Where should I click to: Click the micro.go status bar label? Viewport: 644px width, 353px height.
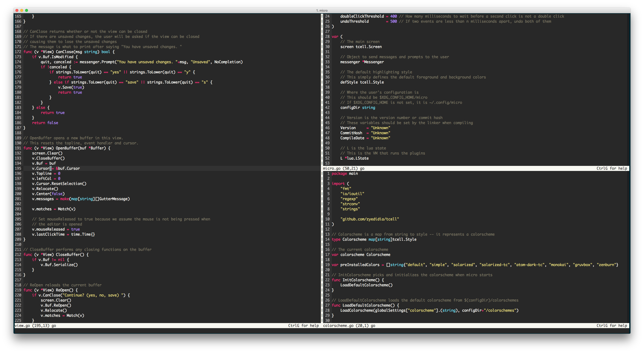[x=332, y=168]
